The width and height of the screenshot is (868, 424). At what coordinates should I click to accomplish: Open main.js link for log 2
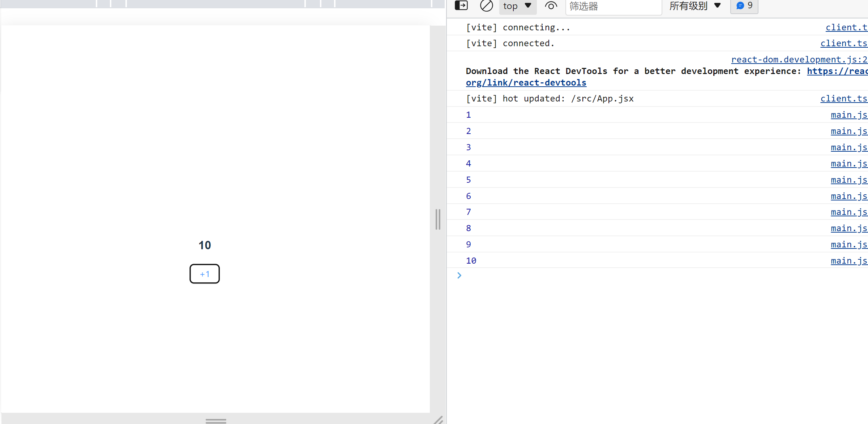point(849,131)
